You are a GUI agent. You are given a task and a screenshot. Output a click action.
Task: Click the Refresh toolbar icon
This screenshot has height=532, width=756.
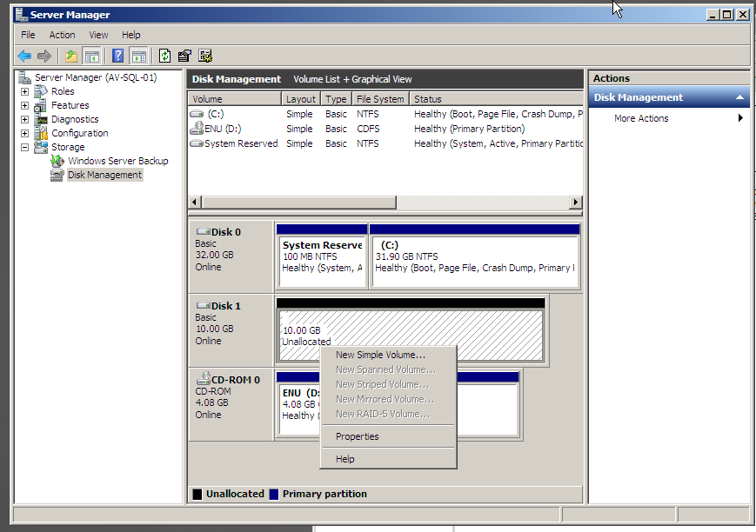(x=164, y=56)
